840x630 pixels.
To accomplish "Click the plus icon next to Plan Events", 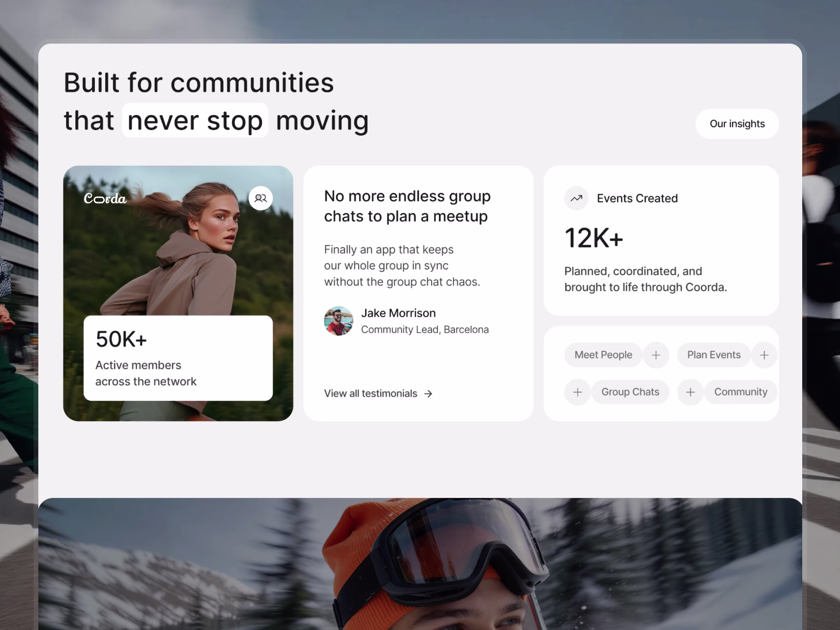I will pos(764,355).
